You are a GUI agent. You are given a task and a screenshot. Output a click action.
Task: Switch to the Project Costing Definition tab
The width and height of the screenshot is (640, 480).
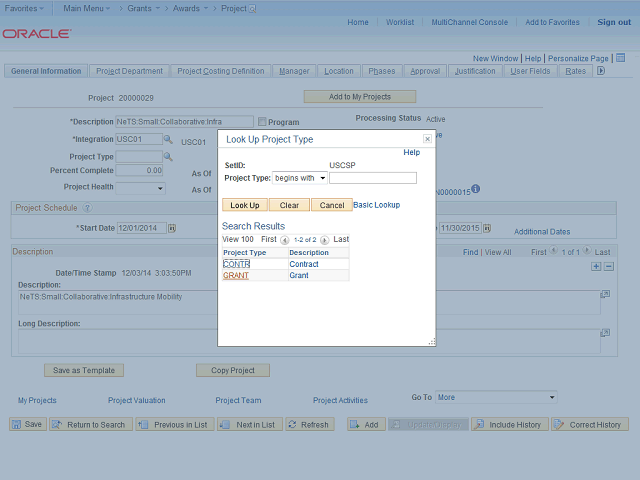click(x=221, y=71)
